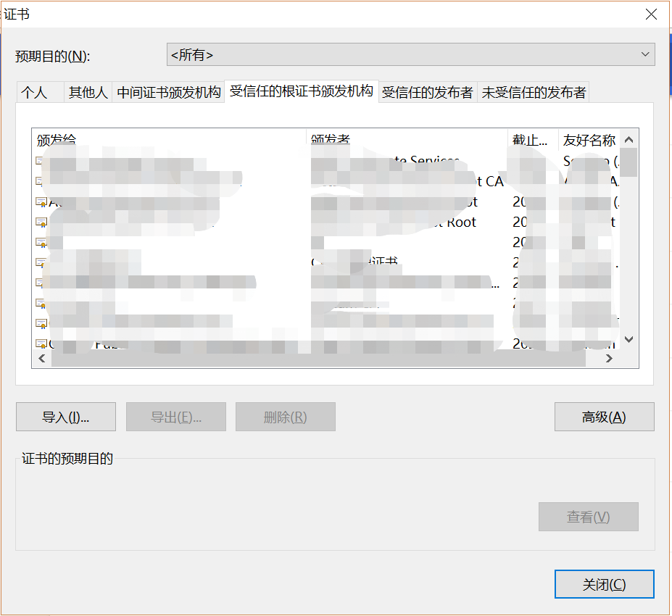The width and height of the screenshot is (672, 616).
Task: Click the certificate icon next to the 'Au' entry
Action: click(x=41, y=201)
